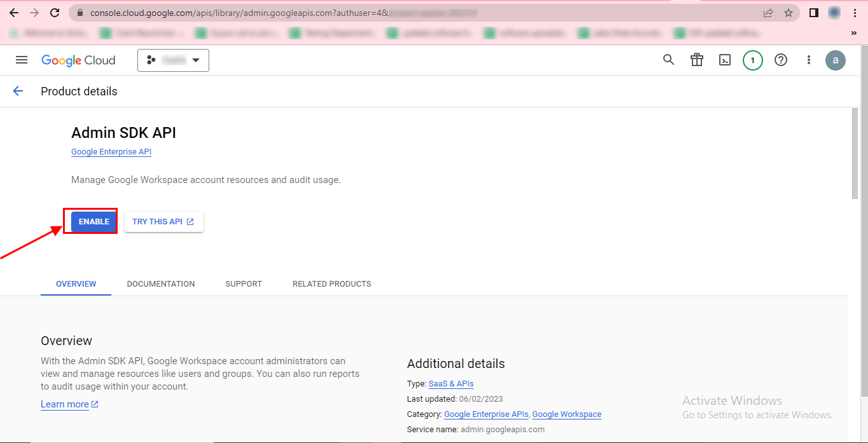Open the Google account avatar 'a'
The height and width of the screenshot is (443, 868).
tap(836, 60)
